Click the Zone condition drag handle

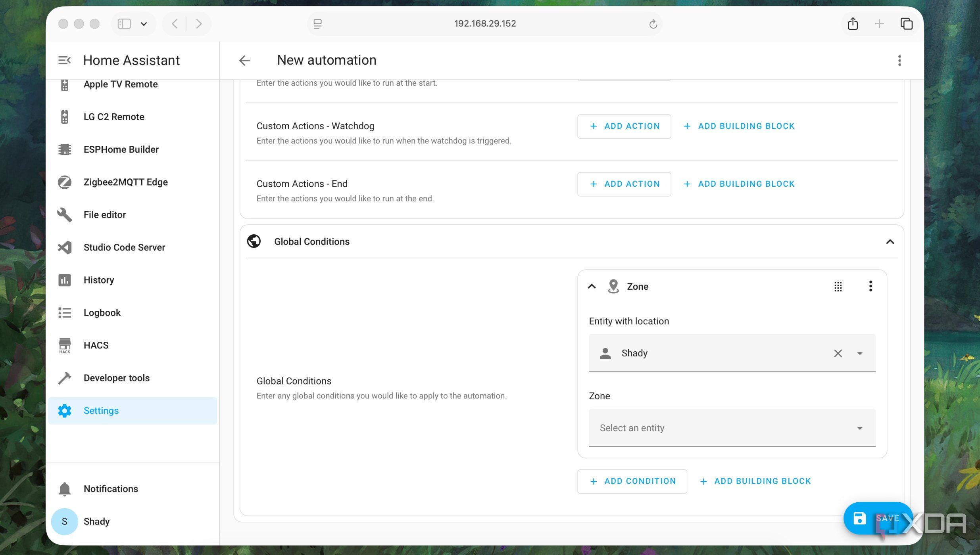click(838, 286)
